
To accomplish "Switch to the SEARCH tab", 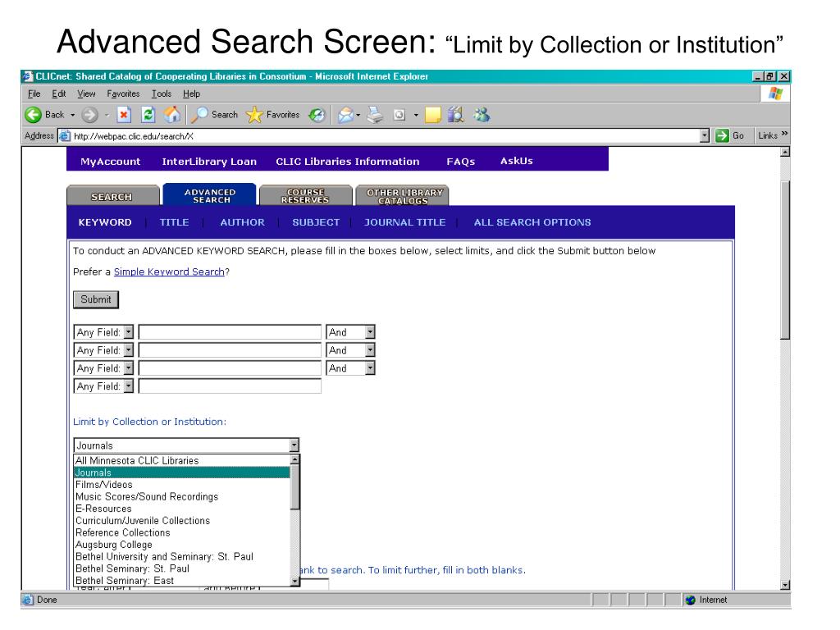I will (x=112, y=196).
